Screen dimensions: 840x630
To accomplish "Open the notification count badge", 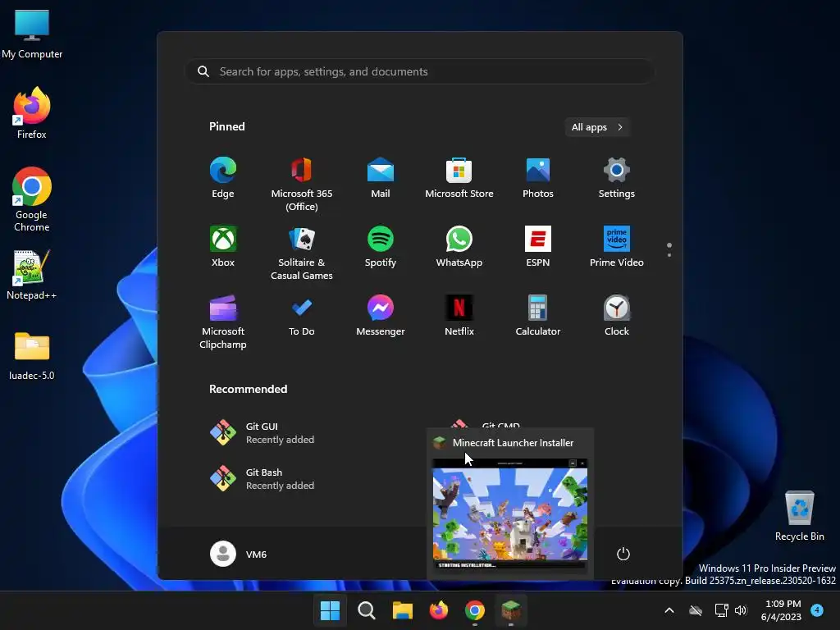I will [817, 609].
